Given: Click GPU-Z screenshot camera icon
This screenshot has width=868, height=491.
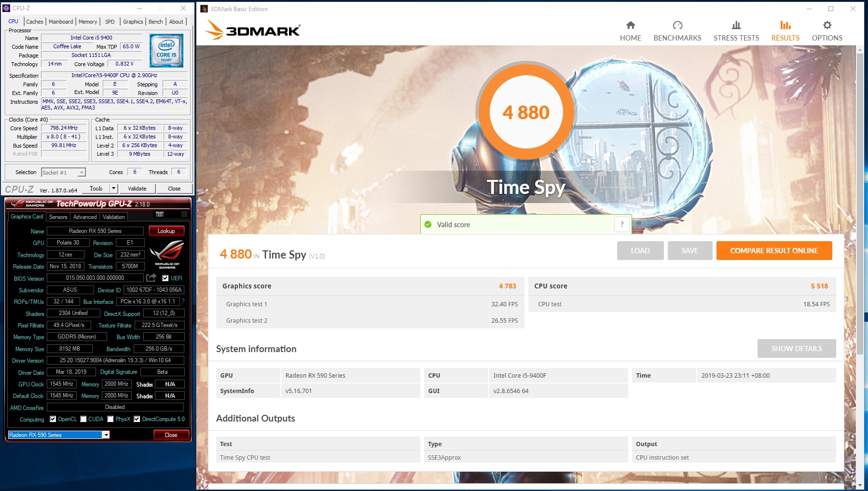Looking at the screenshot, I should 160,214.
